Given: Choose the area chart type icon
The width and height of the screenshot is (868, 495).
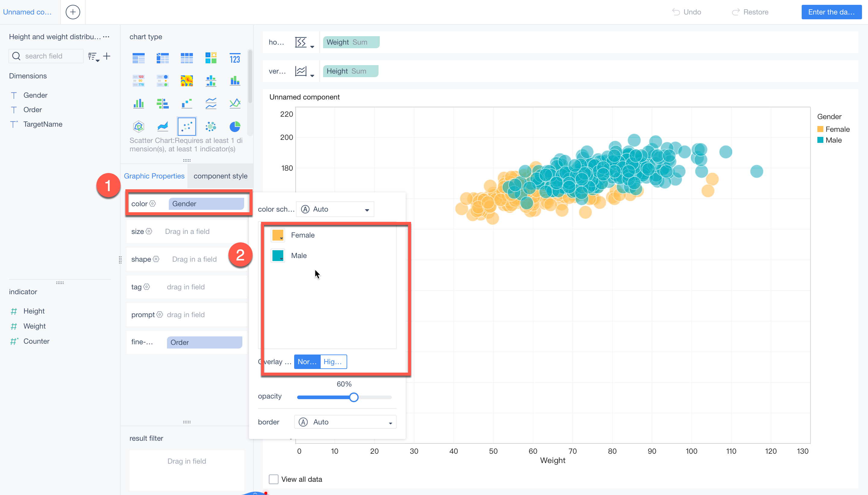Looking at the screenshot, I should 162,127.
